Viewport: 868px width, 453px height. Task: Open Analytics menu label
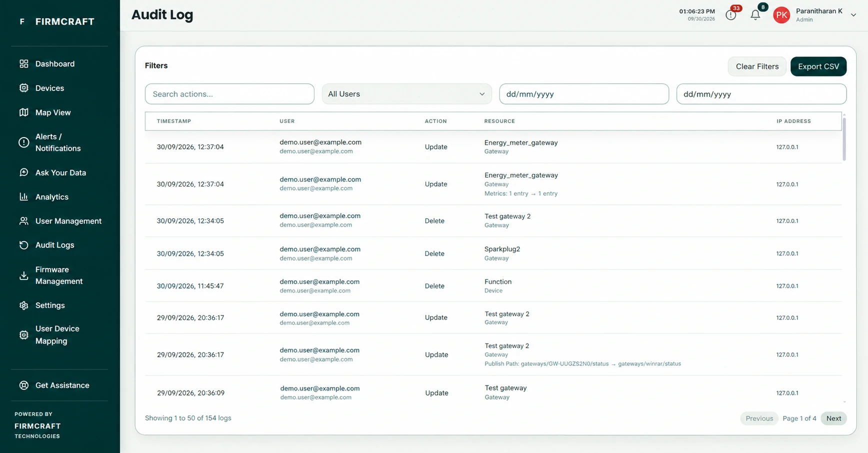[x=52, y=197]
